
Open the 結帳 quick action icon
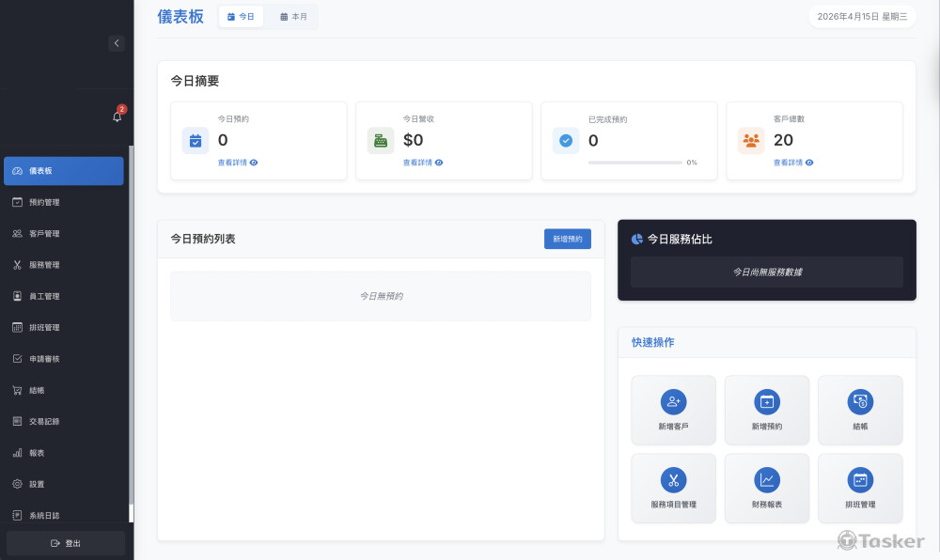[860, 402]
